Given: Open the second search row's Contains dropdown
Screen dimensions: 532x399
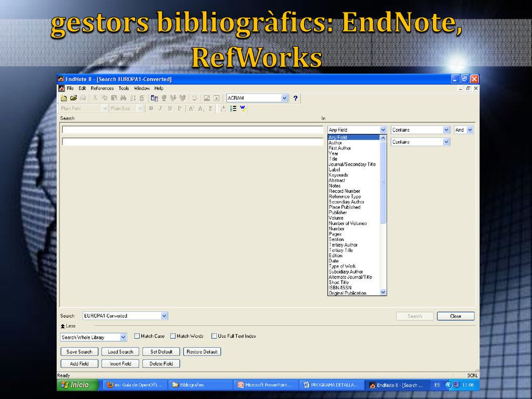Looking at the screenshot, I should tap(446, 142).
